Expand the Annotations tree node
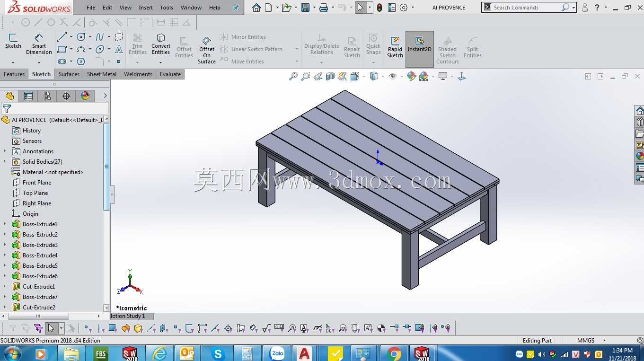This screenshot has width=644, height=361. click(x=5, y=151)
